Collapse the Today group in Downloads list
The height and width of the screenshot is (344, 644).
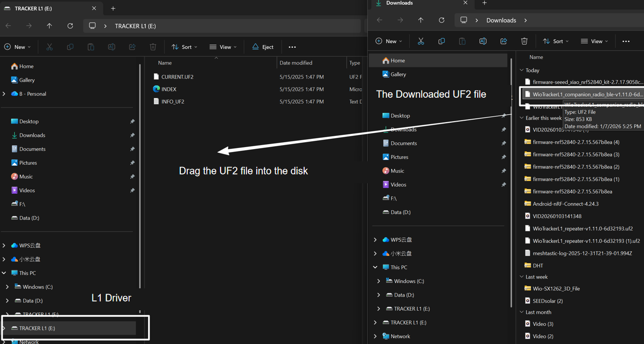click(522, 70)
